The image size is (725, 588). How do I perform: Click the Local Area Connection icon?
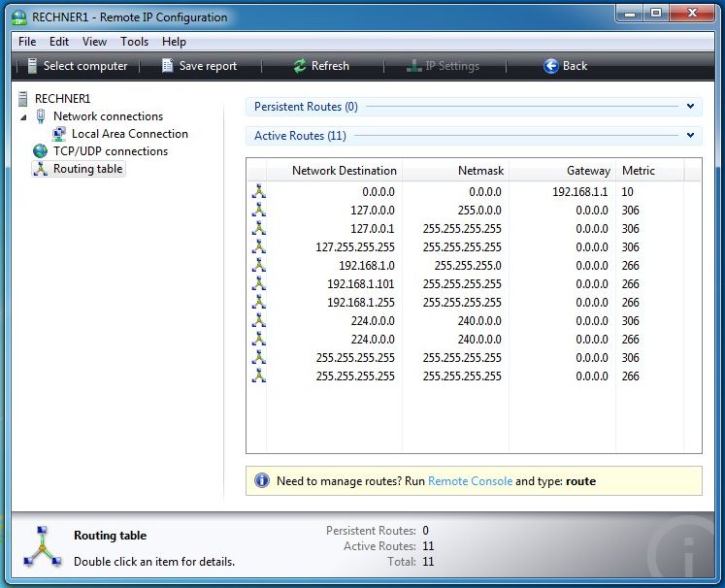59,134
